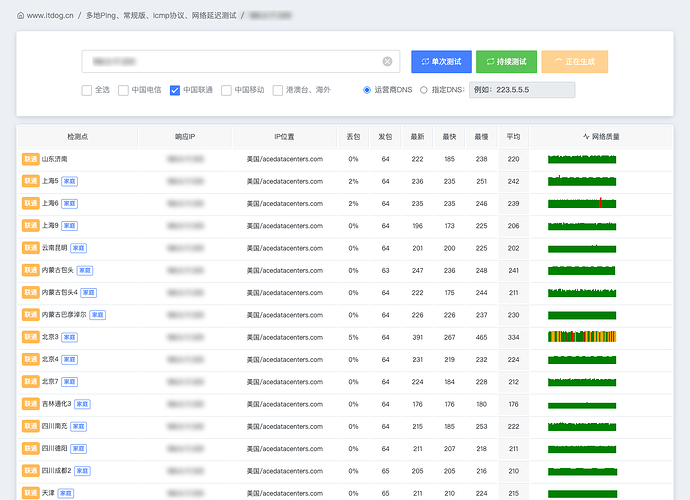This screenshot has height=500, width=690.
Task: Click the home icon in breadcrumb
Action: tap(20, 15)
